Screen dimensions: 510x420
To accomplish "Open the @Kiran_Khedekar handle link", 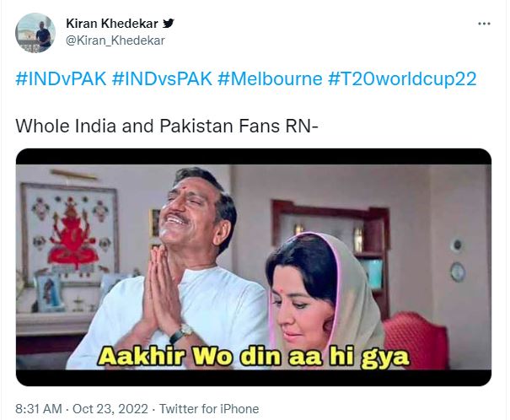I will click(115, 40).
